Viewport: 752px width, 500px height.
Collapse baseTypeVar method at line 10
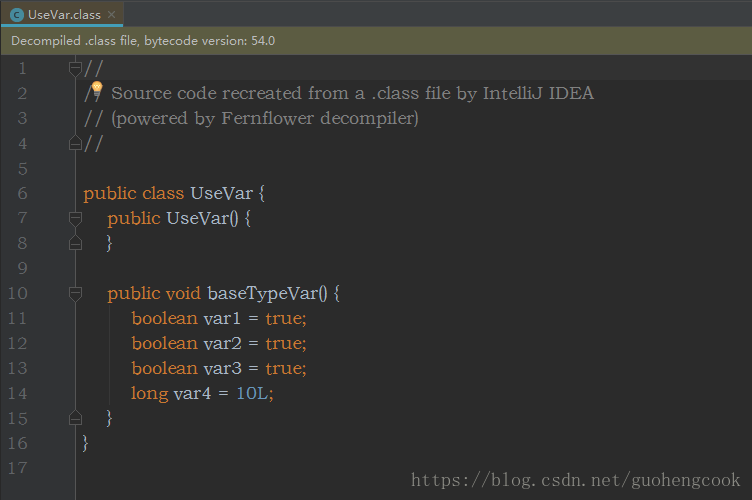click(75, 293)
